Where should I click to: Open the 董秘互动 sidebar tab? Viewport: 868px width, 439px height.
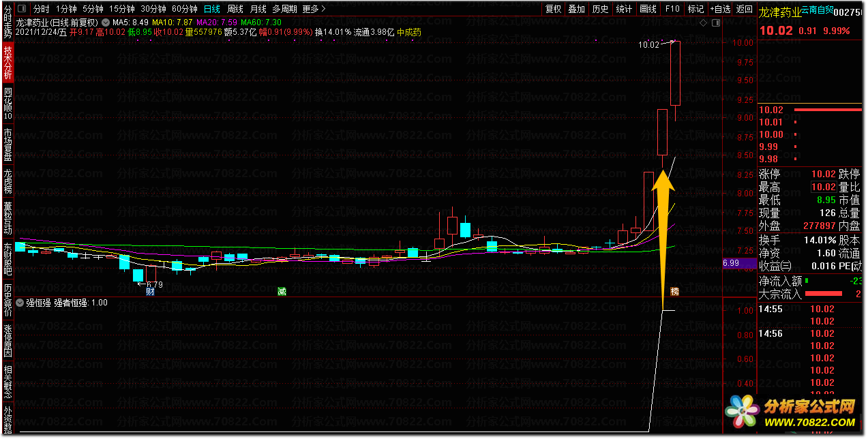click(x=8, y=217)
